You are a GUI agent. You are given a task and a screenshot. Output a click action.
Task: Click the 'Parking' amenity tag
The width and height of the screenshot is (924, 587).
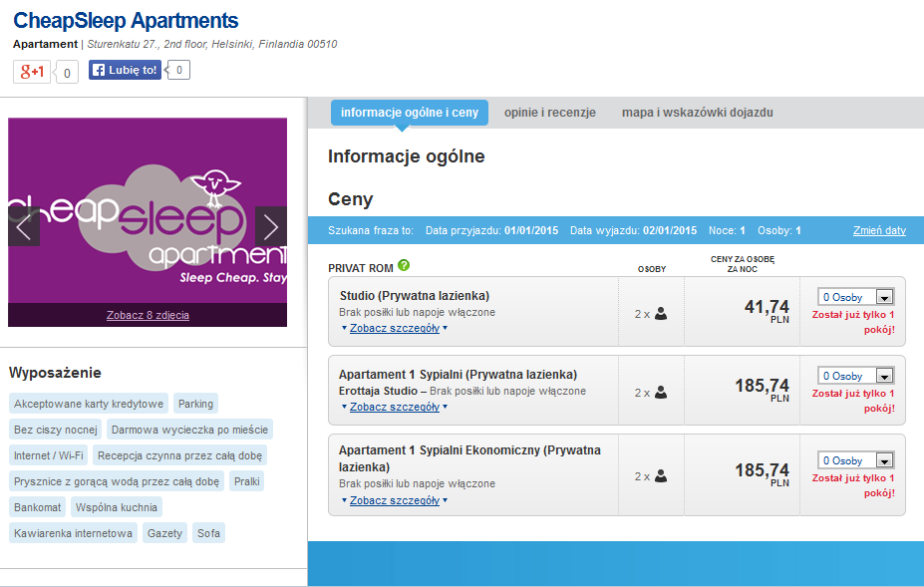tap(195, 404)
